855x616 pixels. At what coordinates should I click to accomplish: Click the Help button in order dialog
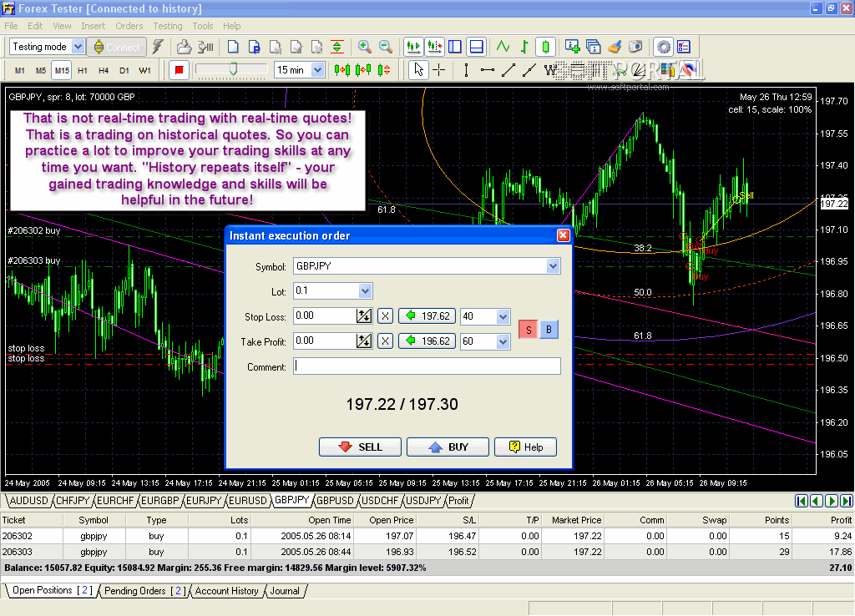point(526,447)
